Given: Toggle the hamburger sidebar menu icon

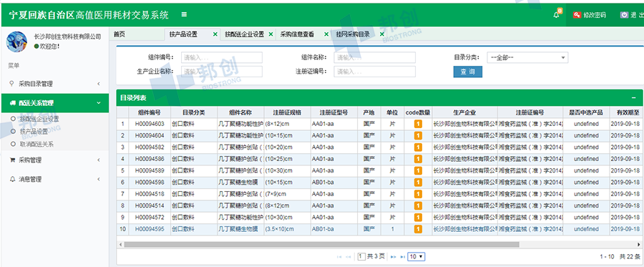Looking at the screenshot, I should coord(184,14).
